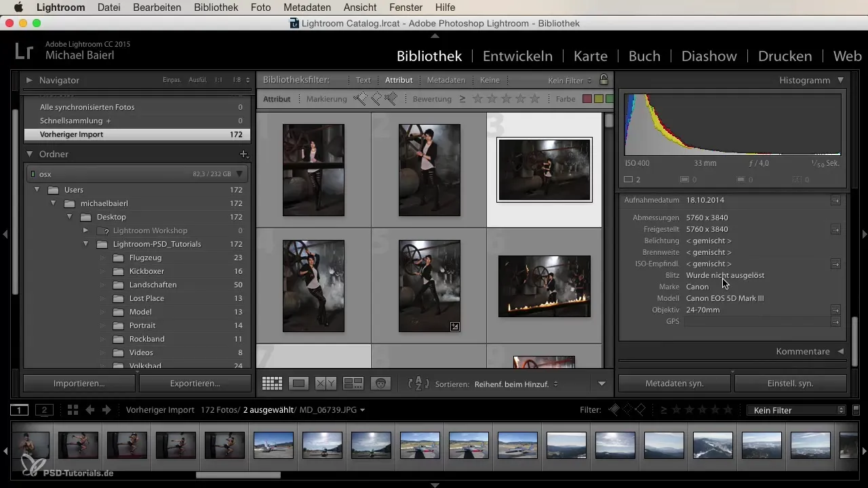Click arrow button next to ISO-Empfindl.
The width and height of the screenshot is (868, 488).
[835, 264]
